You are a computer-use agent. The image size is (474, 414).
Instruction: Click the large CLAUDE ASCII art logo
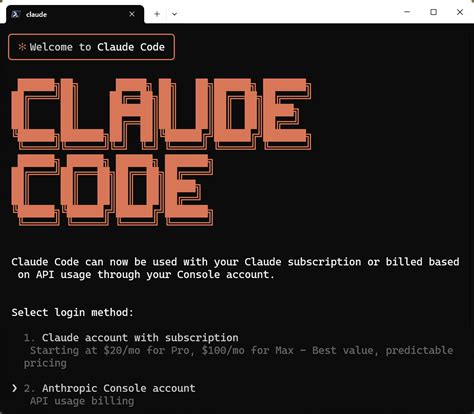click(161, 114)
